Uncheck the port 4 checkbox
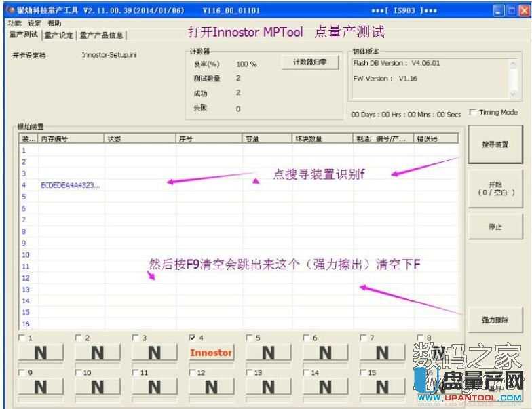Image resolution: width=532 pixels, height=409 pixels. (x=193, y=338)
